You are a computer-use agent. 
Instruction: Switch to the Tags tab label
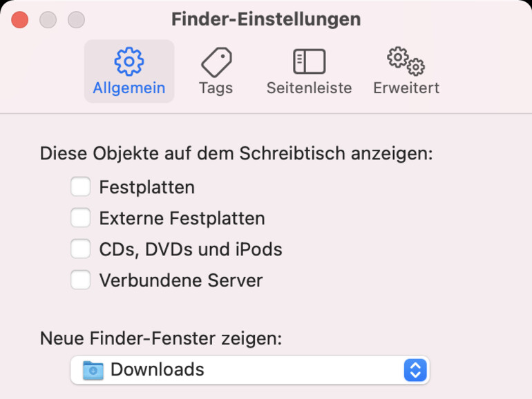[x=216, y=88]
